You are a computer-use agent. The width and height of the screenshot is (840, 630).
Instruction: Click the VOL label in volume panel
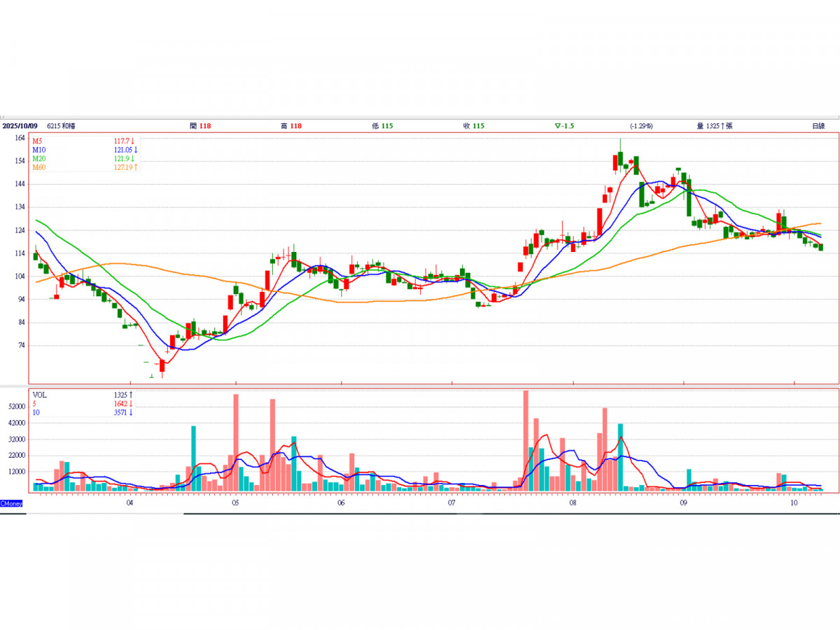[x=40, y=395]
